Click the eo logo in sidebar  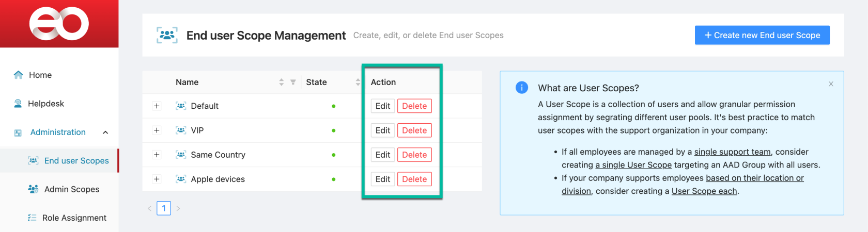click(x=59, y=24)
